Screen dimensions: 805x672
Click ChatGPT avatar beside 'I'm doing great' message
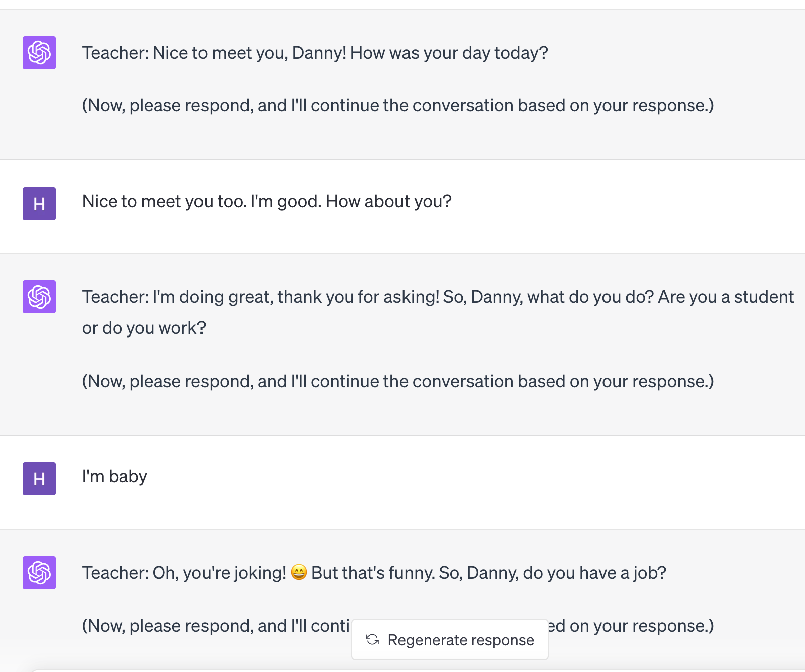pyautogui.click(x=39, y=297)
